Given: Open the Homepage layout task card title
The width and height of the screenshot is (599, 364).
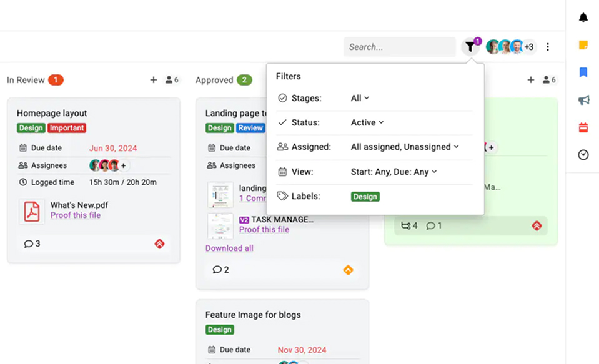Looking at the screenshot, I should 52,113.
